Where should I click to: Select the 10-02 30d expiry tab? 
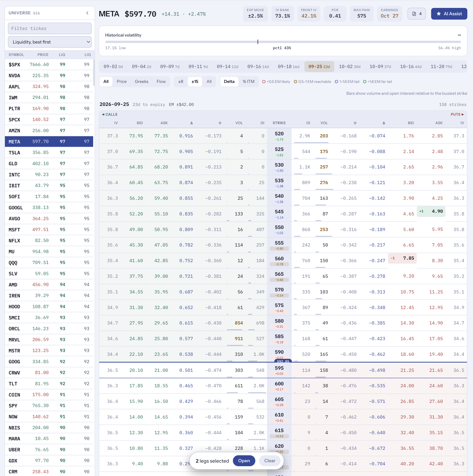click(x=350, y=67)
